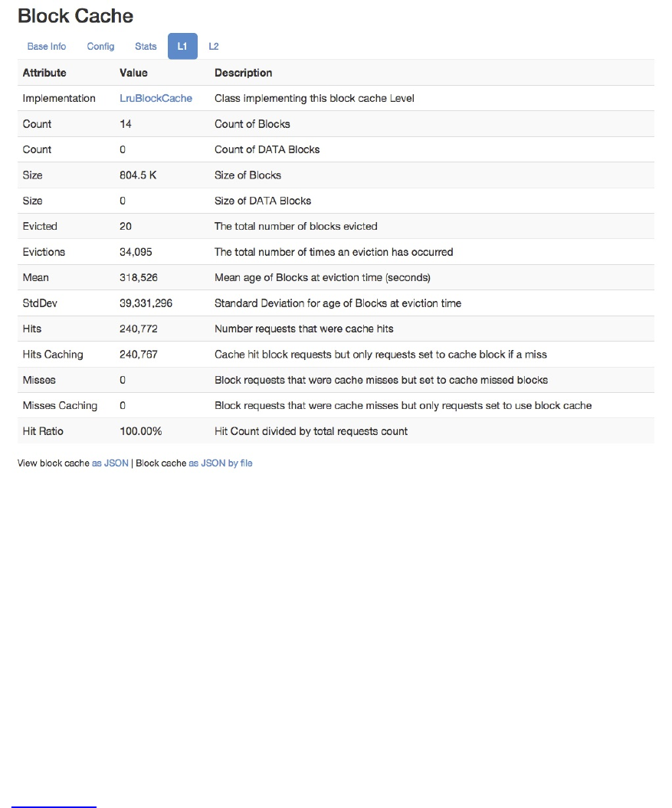Click the Attribute column header
The width and height of the screenshot is (672, 808).
[44, 73]
